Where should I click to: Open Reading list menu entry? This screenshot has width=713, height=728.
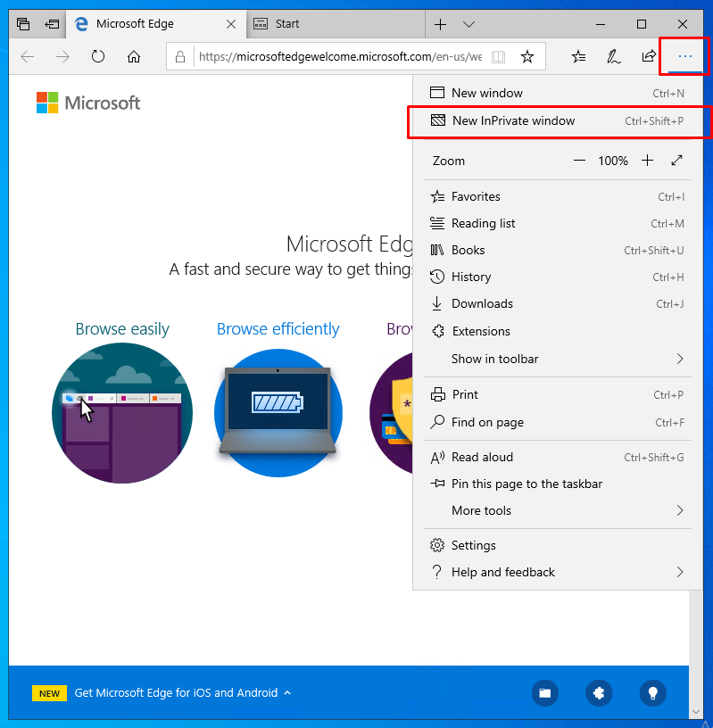coord(558,223)
